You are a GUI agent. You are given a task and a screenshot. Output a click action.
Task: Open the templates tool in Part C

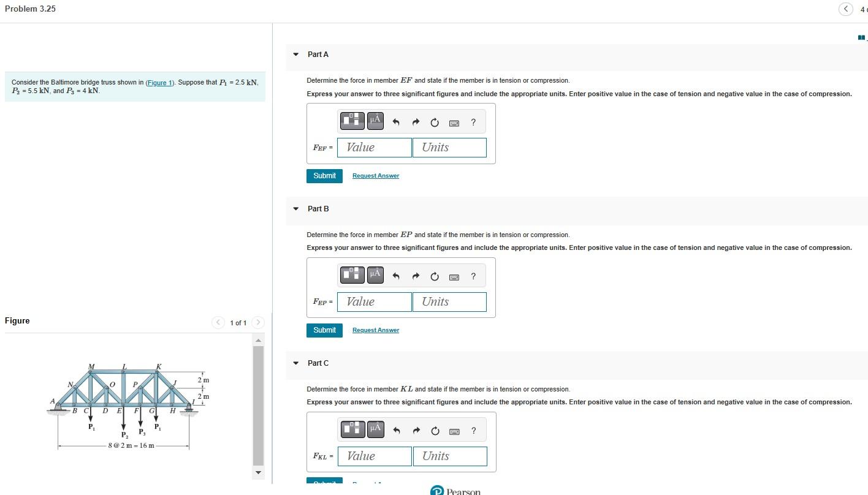click(x=353, y=430)
